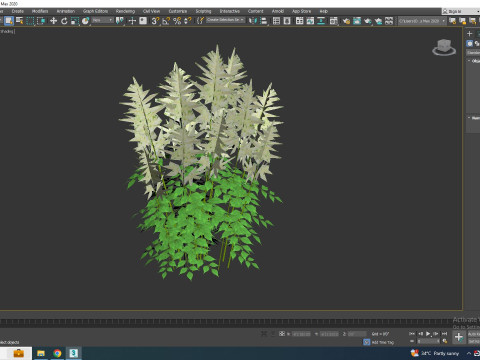Click the Select and Place tool
The width and height of the screenshot is (480, 360).
pos(85,21)
